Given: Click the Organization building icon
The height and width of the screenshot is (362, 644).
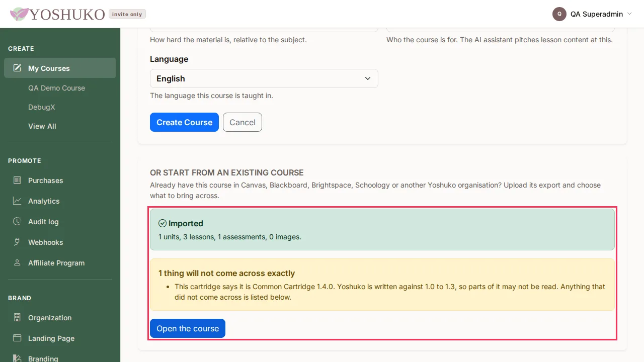Looking at the screenshot, I should pos(17,317).
